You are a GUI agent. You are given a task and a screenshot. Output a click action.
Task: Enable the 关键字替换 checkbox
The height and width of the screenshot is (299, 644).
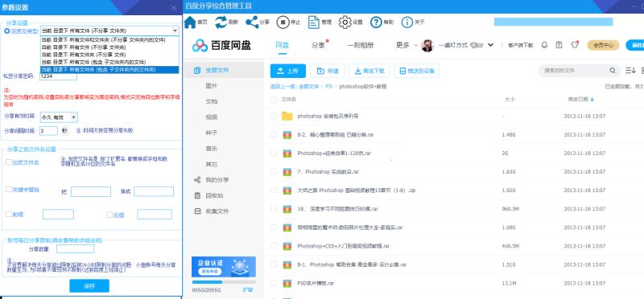[x=9, y=190]
